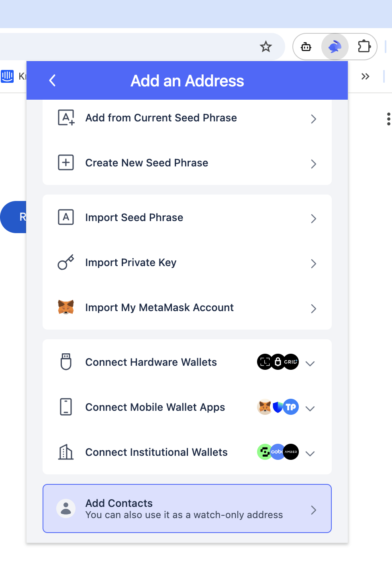The image size is (392, 574).
Task: Bookmark page with the star icon
Action: 266,47
